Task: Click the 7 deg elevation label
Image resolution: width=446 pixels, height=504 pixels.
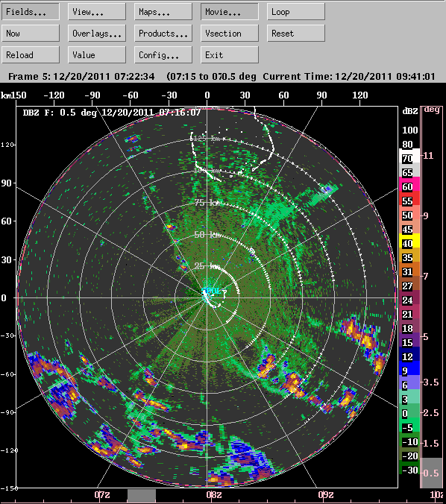Action: pos(426,276)
